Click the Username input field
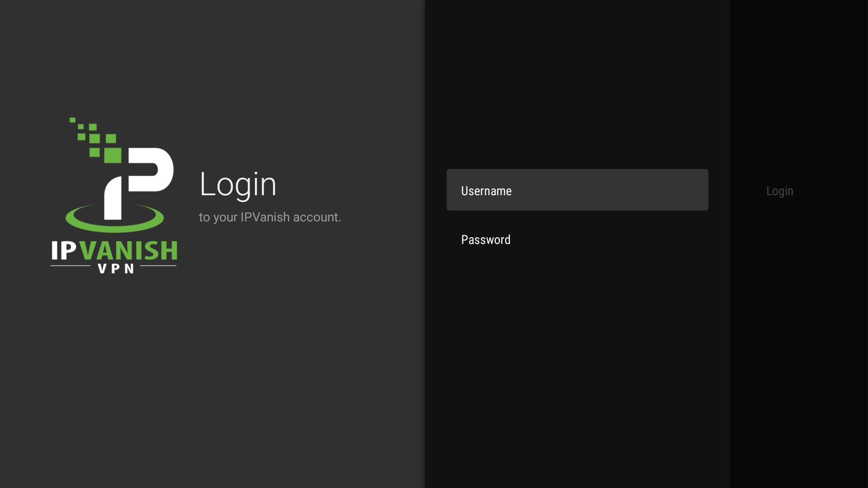This screenshot has height=488, width=868. click(x=577, y=190)
